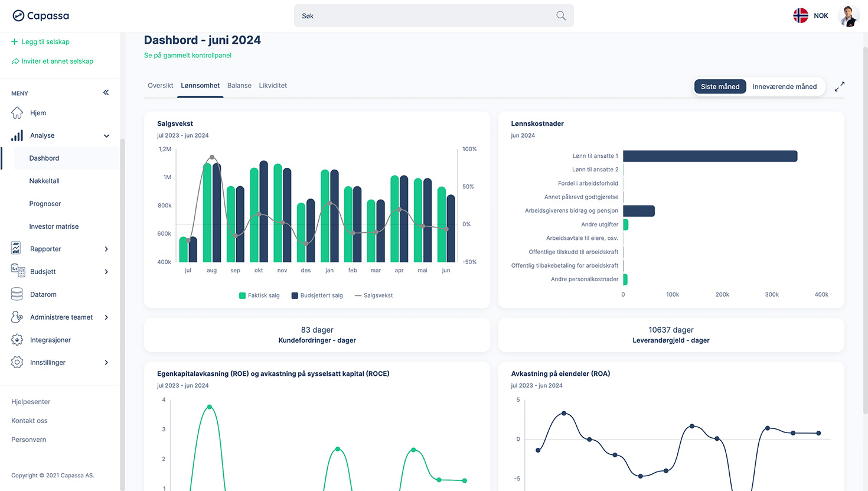The height and width of the screenshot is (491, 868).
Task: Click the Analyse bar chart icon
Action: pyautogui.click(x=17, y=136)
